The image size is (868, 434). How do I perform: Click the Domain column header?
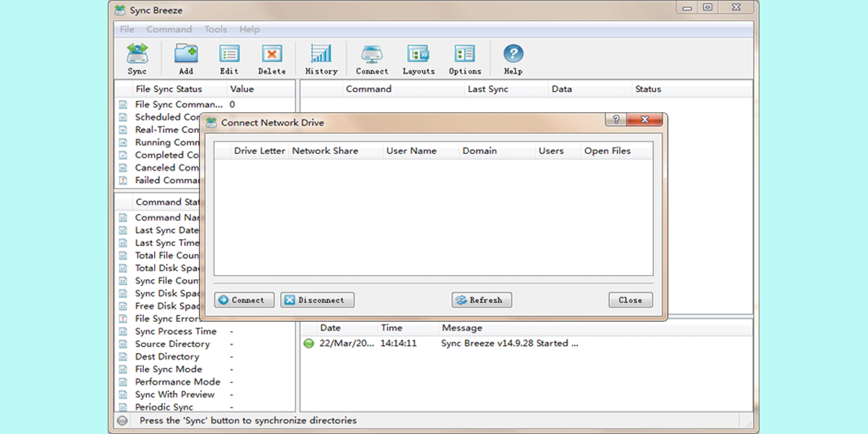point(497,151)
